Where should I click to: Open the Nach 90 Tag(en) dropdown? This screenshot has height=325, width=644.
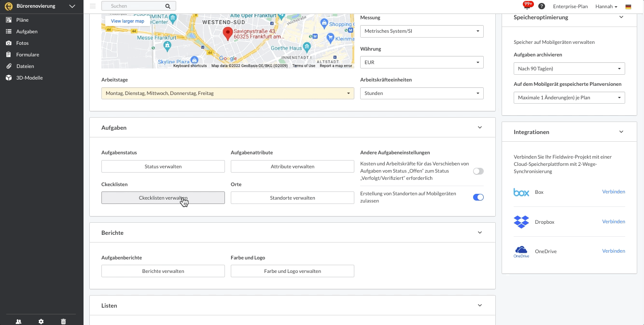(x=569, y=68)
